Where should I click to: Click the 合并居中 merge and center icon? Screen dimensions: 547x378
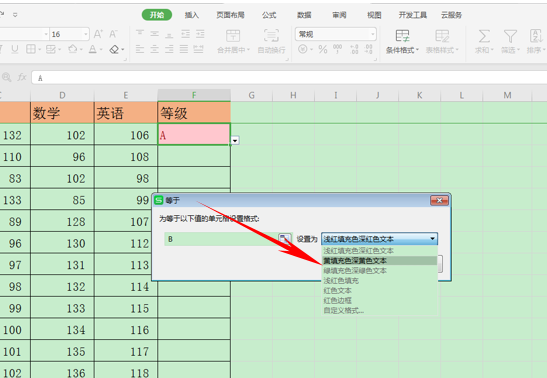[233, 36]
